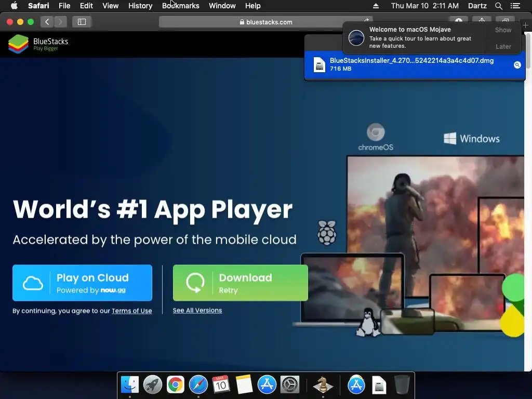Click the green Download Retry button

point(240,283)
